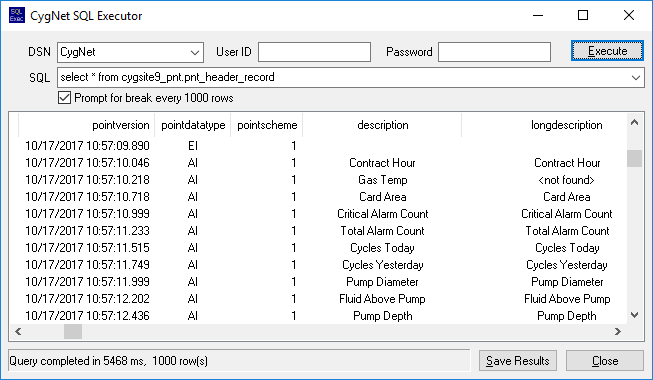The height and width of the screenshot is (380, 653).
Task: Select the 10/17/2017 10:57:10.718 cell
Action: 87,197
